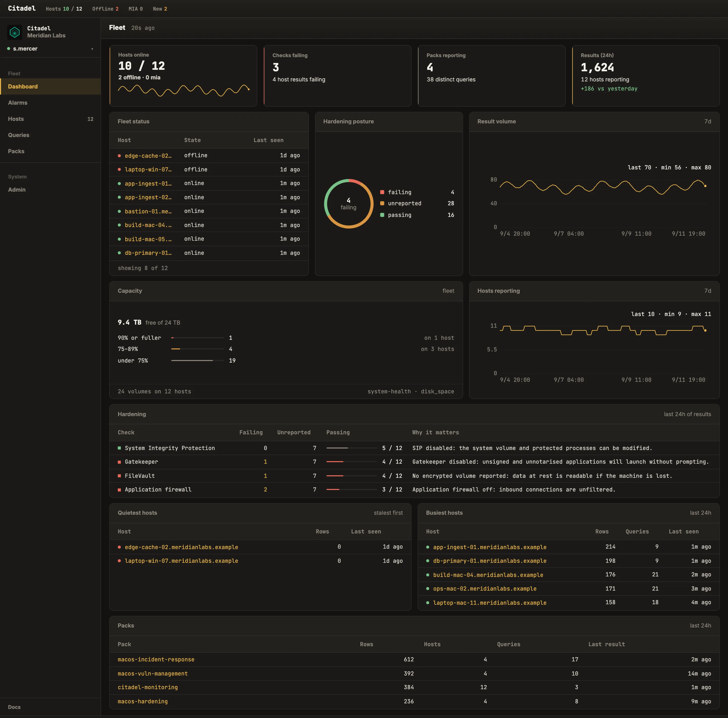
Task: Open app-ingest-01.meridianlabs.example in Busiest hosts
Action: tap(489, 547)
